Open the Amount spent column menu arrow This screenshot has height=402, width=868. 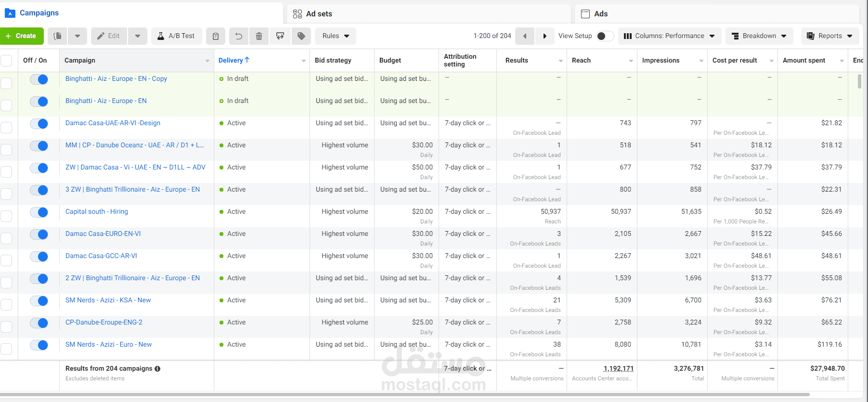pyautogui.click(x=842, y=61)
